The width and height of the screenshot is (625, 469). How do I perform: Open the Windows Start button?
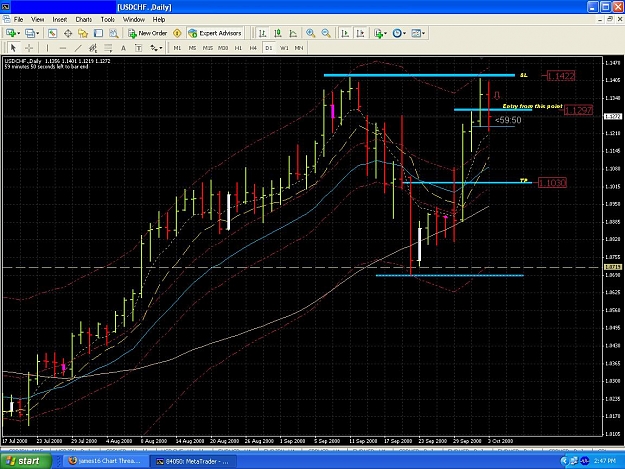pos(26,461)
